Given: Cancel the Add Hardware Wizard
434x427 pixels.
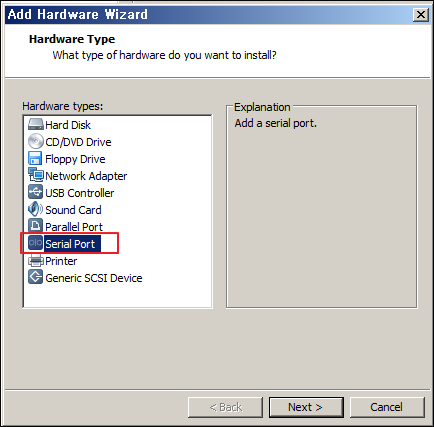Looking at the screenshot, I should (x=387, y=407).
